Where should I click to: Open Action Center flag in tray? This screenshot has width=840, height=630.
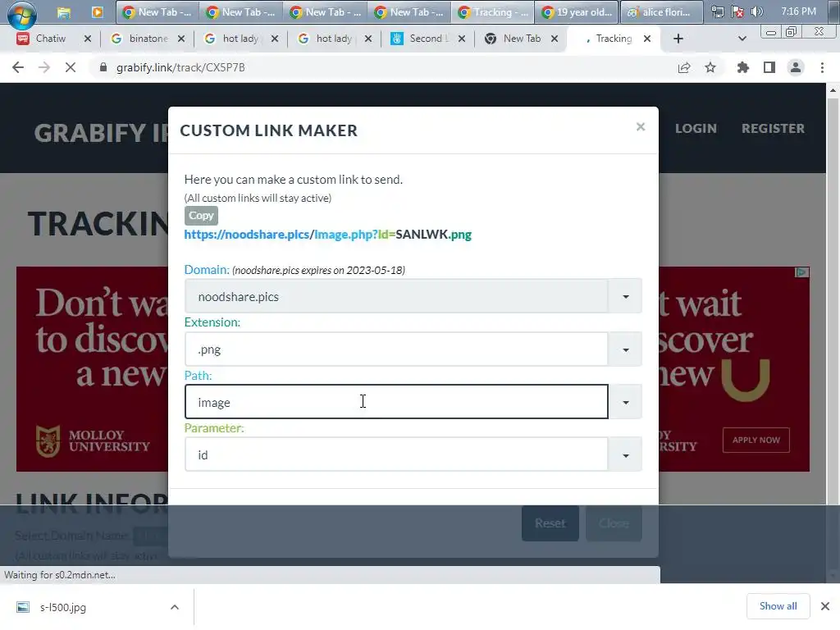pyautogui.click(x=737, y=11)
